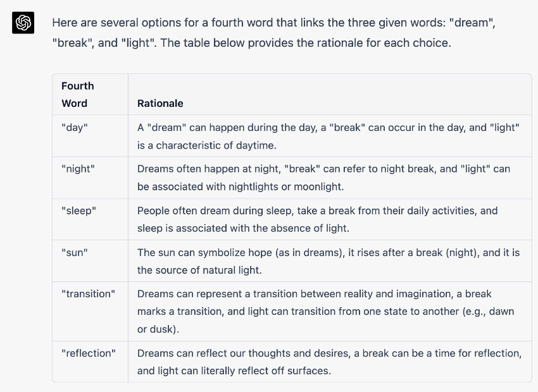Select the "transition" word cell
This screenshot has height=392, width=538.
click(x=88, y=294)
